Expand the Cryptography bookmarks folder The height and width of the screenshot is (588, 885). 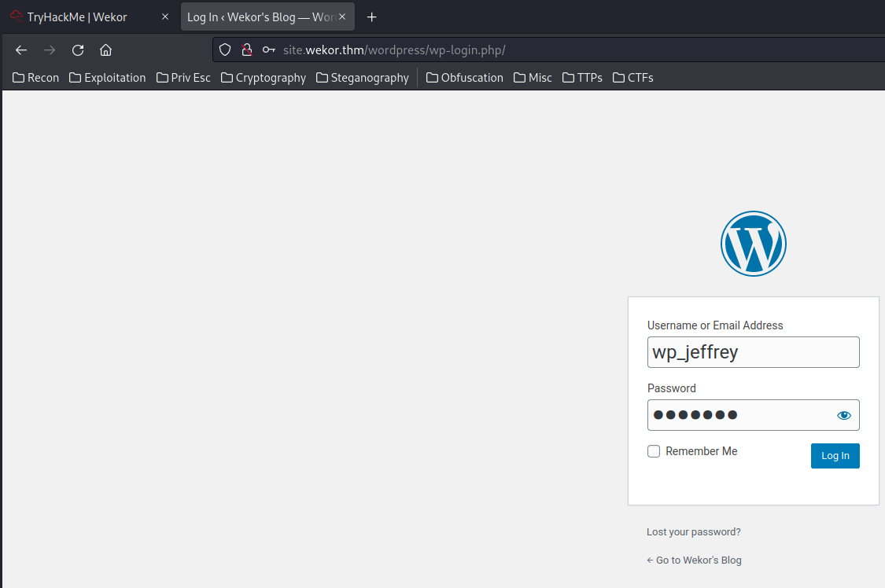click(x=264, y=78)
